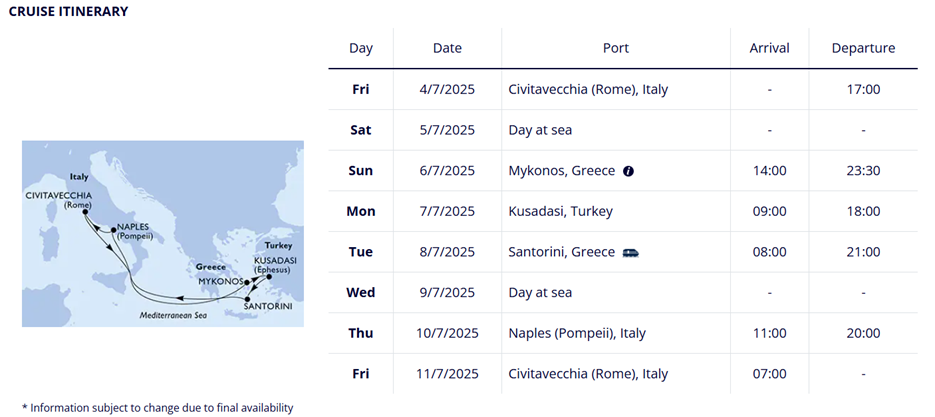The image size is (935, 417).
Task: Select the 4/7/2025 Civitavecchia departure row
Action: point(623,89)
